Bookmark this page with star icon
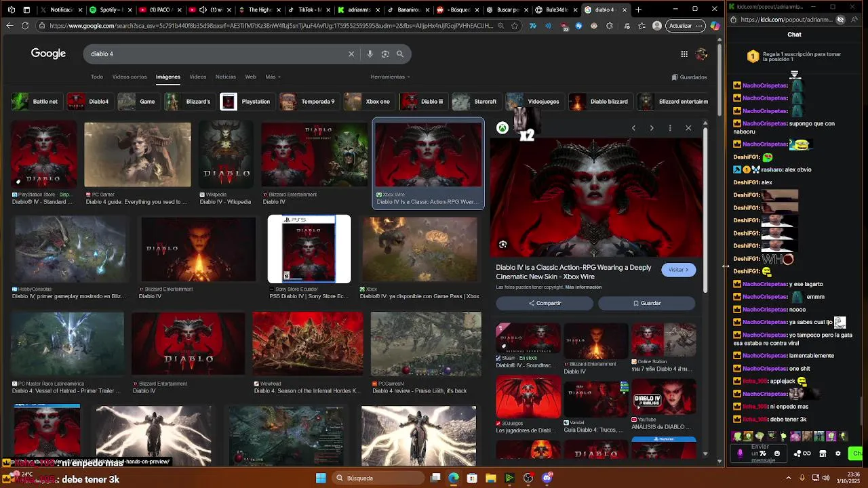868x488 pixels. [x=515, y=26]
